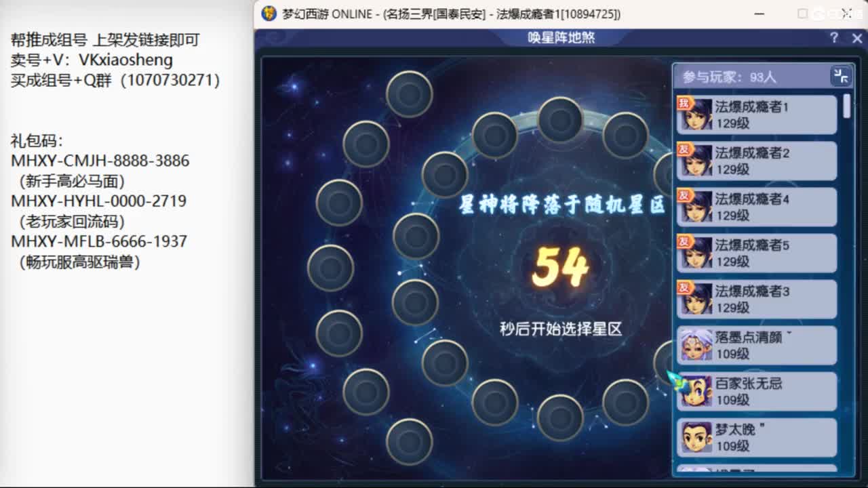Click the countdown number 54

tap(560, 267)
